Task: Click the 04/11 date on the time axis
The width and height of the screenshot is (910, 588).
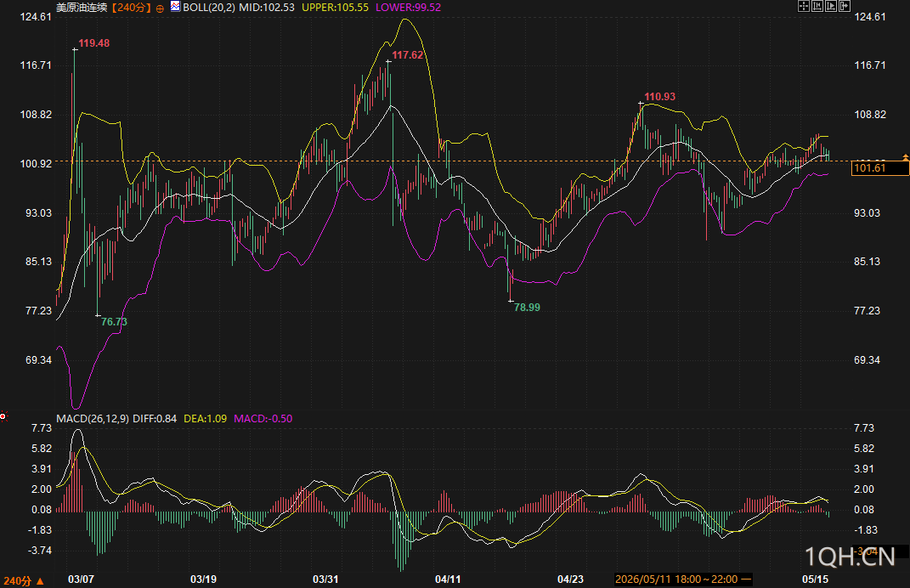Action: pyautogui.click(x=448, y=580)
